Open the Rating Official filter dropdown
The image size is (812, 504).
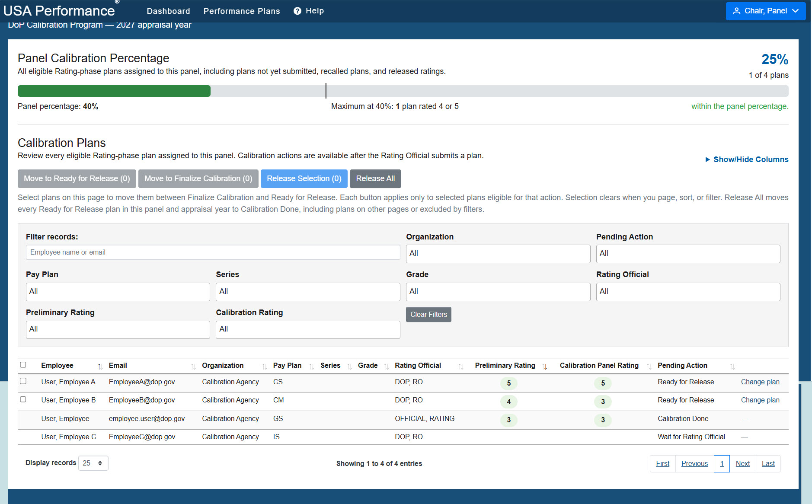pos(688,292)
